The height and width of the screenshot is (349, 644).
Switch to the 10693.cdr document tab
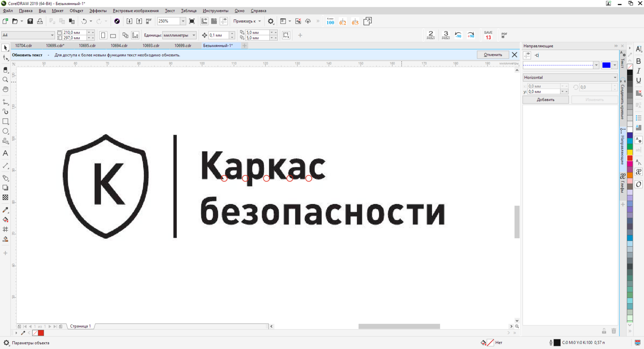(151, 46)
